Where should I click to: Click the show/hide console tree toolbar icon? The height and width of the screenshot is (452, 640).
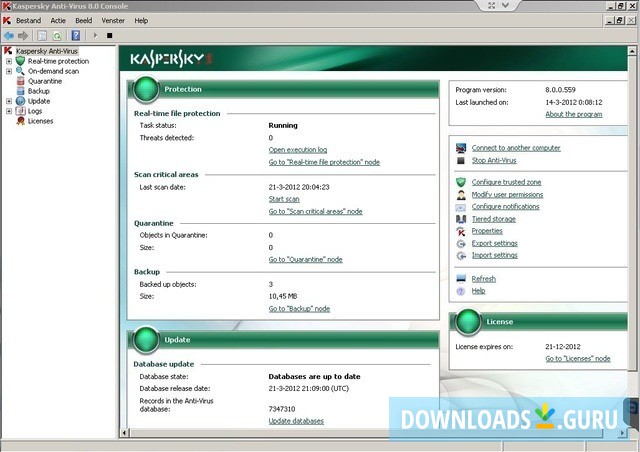pos(42,36)
